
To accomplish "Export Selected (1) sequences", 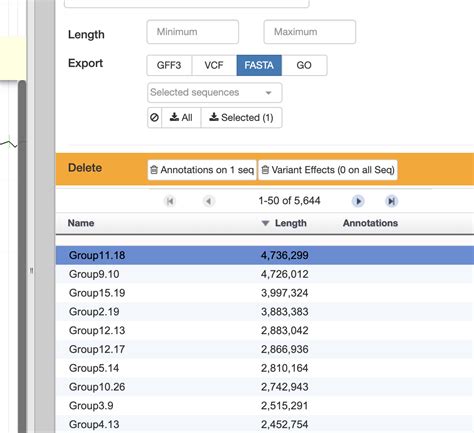I will click(x=241, y=117).
